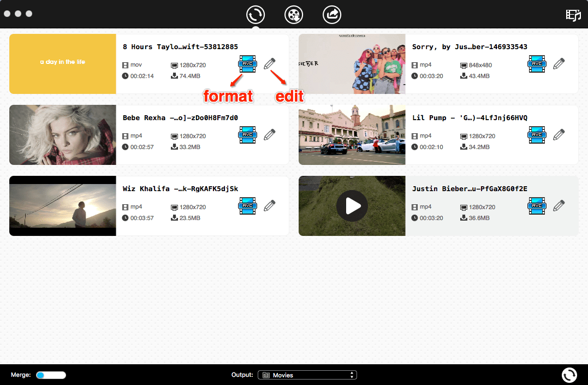Click pencil edit icon for Bebe Rexha video
Screen dimensions: 588x385
click(270, 135)
